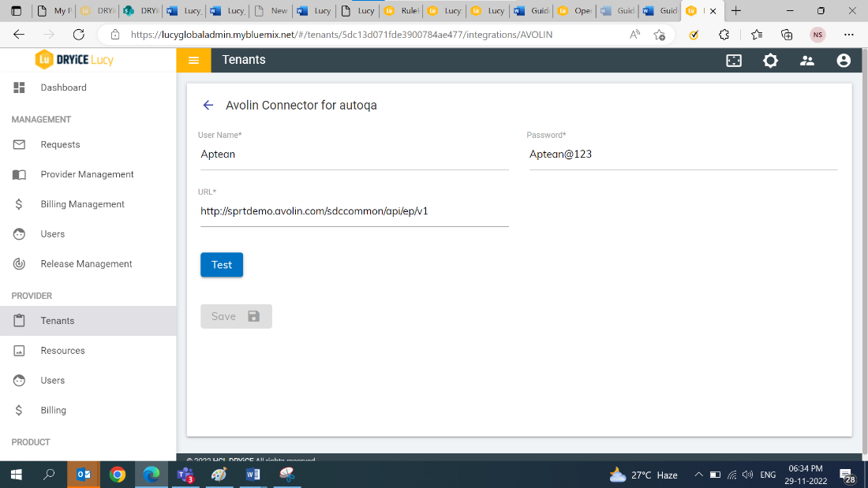
Task: Click the Dashboard grid icon in the sidebar
Action: point(20,88)
